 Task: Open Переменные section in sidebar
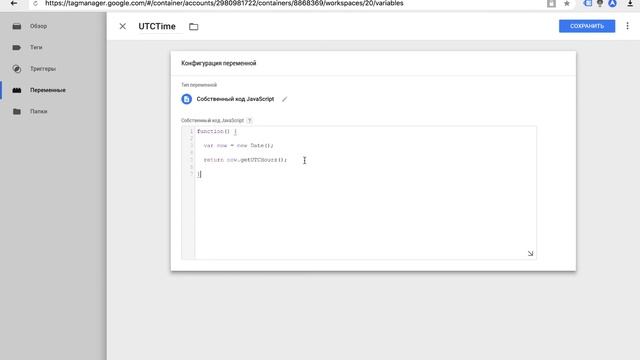pyautogui.click(x=48, y=90)
